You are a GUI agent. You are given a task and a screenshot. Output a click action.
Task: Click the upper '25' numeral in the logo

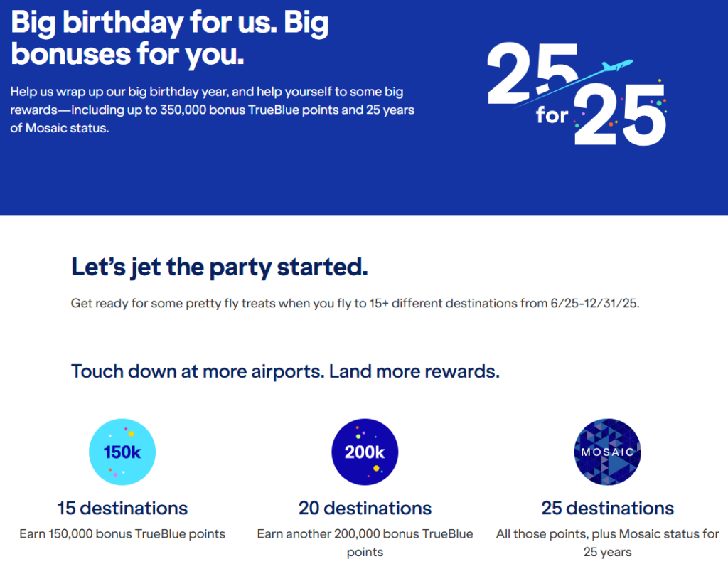(532, 73)
